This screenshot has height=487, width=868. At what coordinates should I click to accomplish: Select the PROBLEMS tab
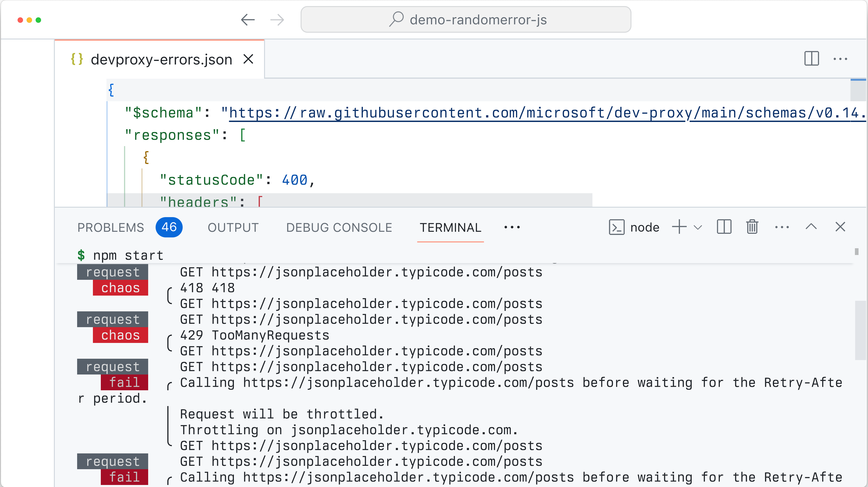pyautogui.click(x=110, y=227)
